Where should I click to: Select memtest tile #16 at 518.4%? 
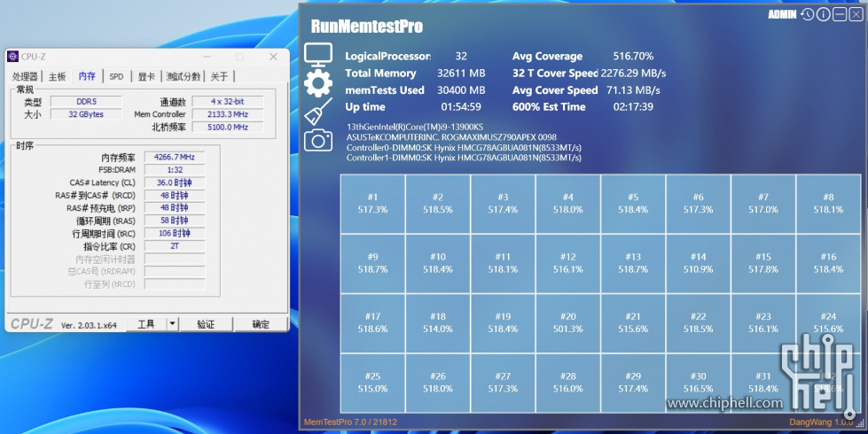(x=828, y=263)
